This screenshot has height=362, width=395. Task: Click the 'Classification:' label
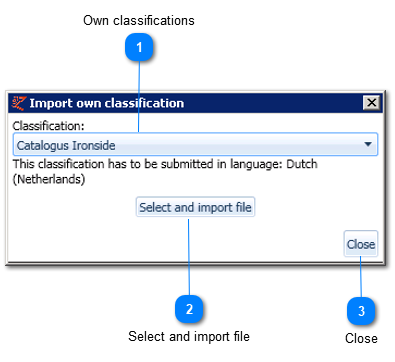[x=48, y=126]
